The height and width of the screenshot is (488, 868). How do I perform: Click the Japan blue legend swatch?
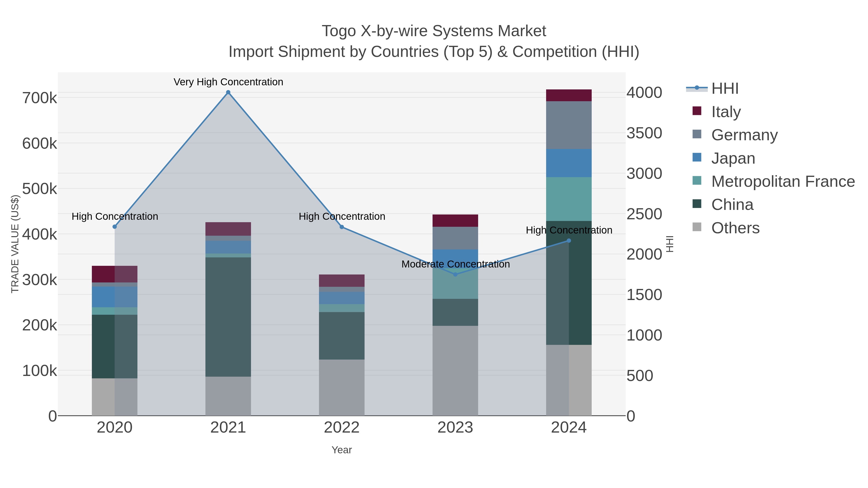[x=697, y=157]
